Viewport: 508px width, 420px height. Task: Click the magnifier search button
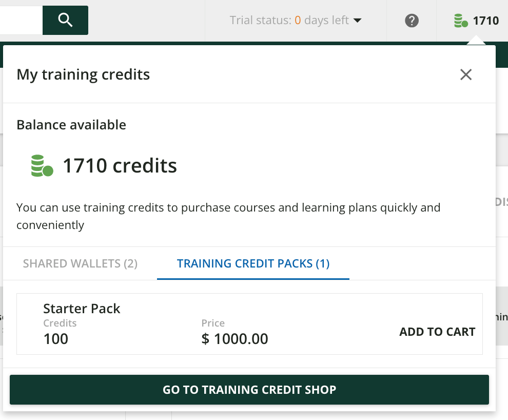pyautogui.click(x=65, y=20)
